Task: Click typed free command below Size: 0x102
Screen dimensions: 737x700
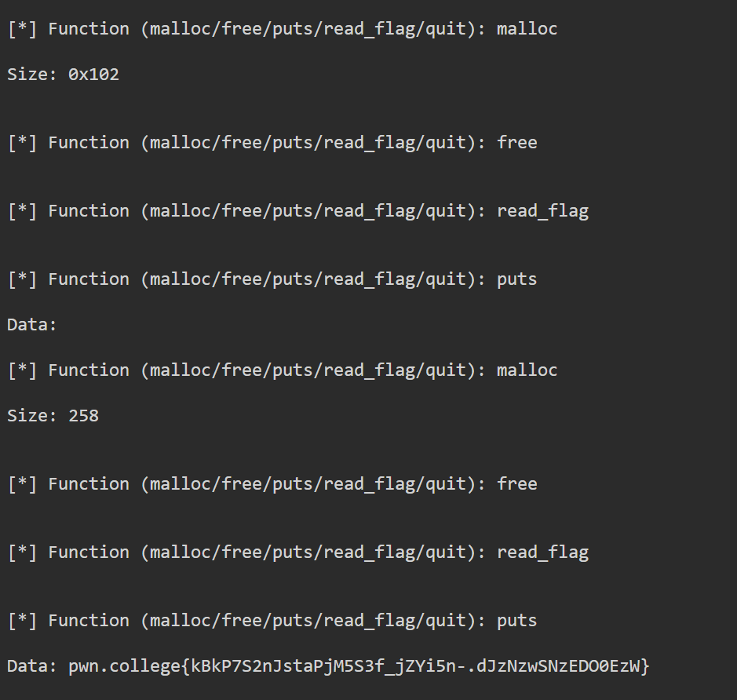Action: [x=517, y=142]
